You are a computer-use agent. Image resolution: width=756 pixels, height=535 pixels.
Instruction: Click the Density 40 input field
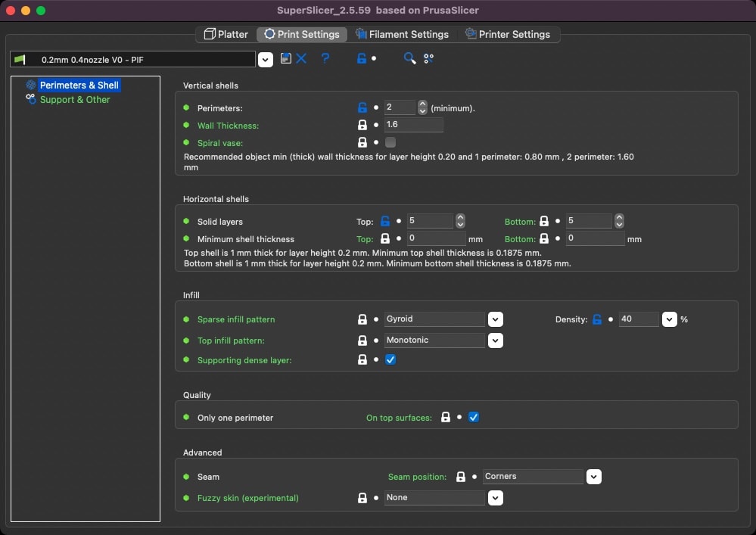639,319
